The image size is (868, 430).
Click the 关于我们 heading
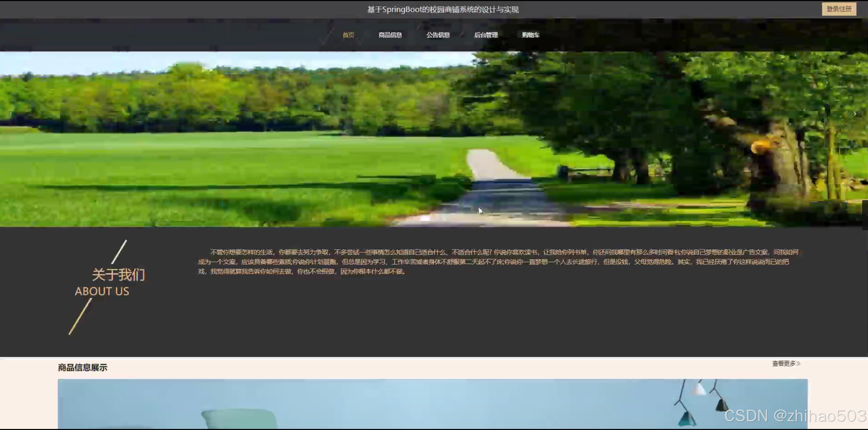118,275
